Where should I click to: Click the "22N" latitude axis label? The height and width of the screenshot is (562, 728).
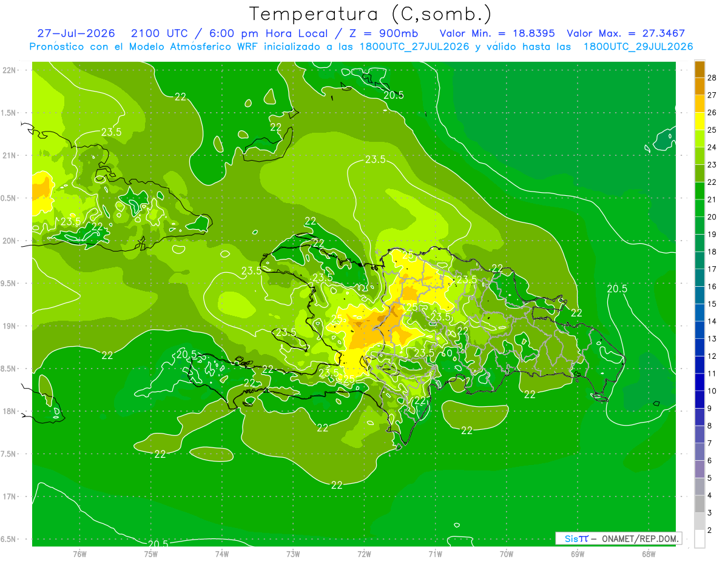click(x=9, y=70)
